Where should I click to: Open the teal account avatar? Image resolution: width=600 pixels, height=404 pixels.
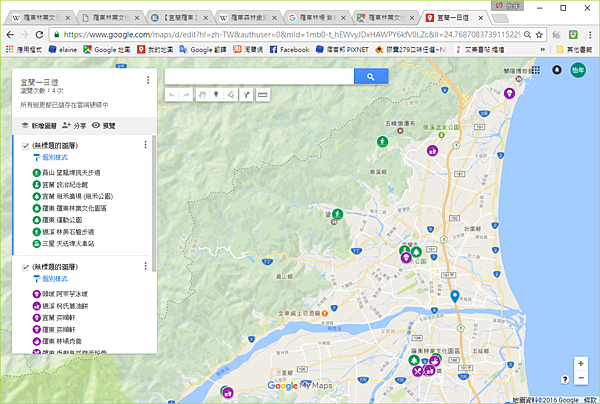click(x=578, y=70)
